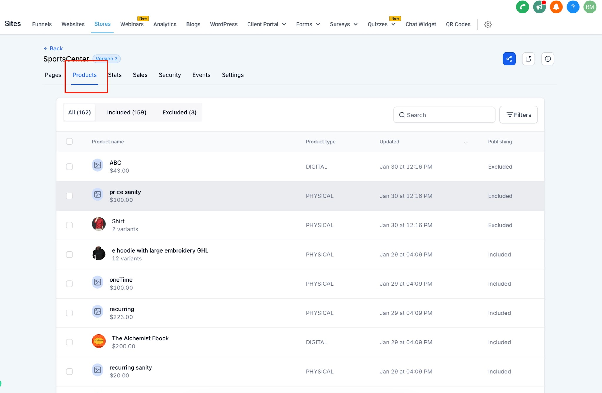Switch to the Events tab

tap(201, 75)
